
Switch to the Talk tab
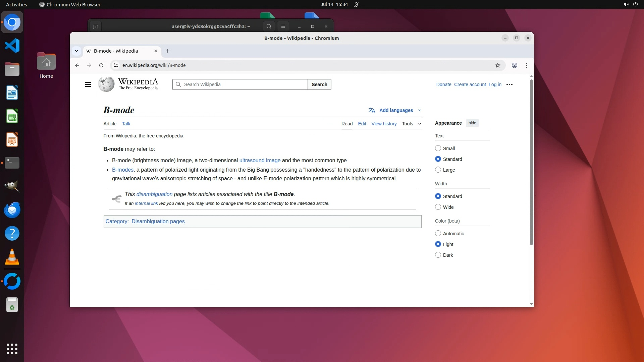click(x=126, y=124)
